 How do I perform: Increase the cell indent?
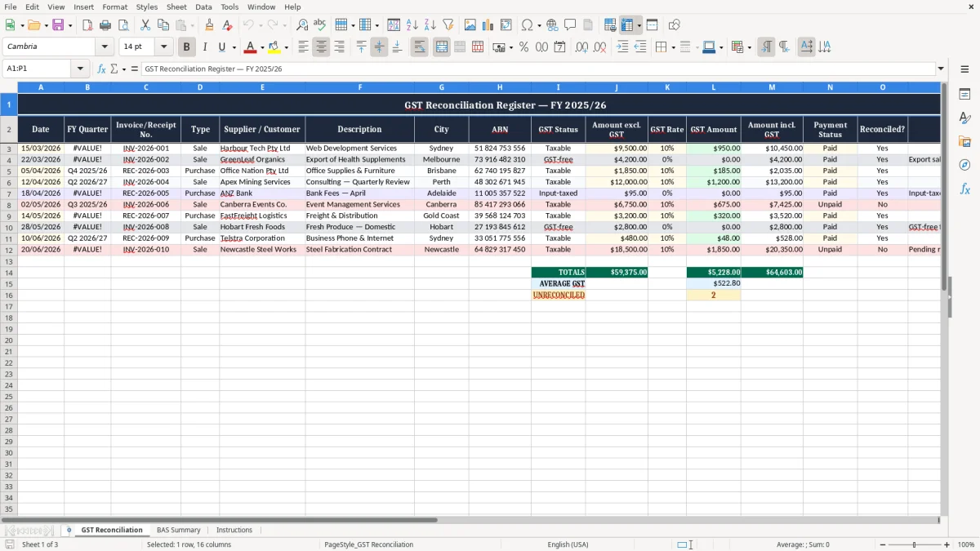click(x=622, y=47)
